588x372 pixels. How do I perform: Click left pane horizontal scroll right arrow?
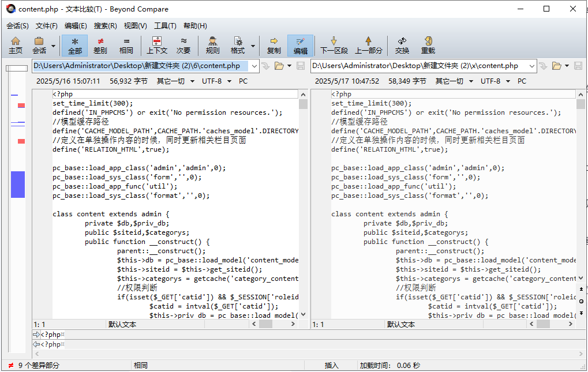click(x=293, y=324)
